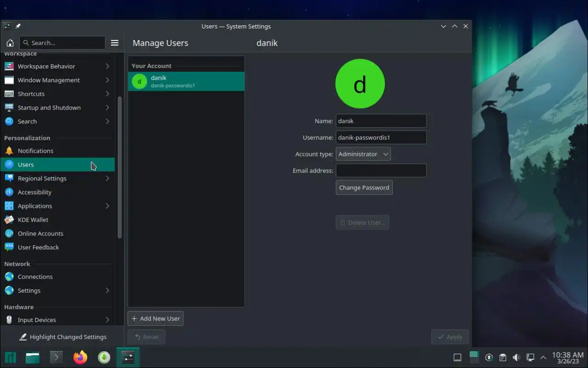Image resolution: width=588 pixels, height=368 pixels.
Task: Open the network tray icon
Action: 530,357
